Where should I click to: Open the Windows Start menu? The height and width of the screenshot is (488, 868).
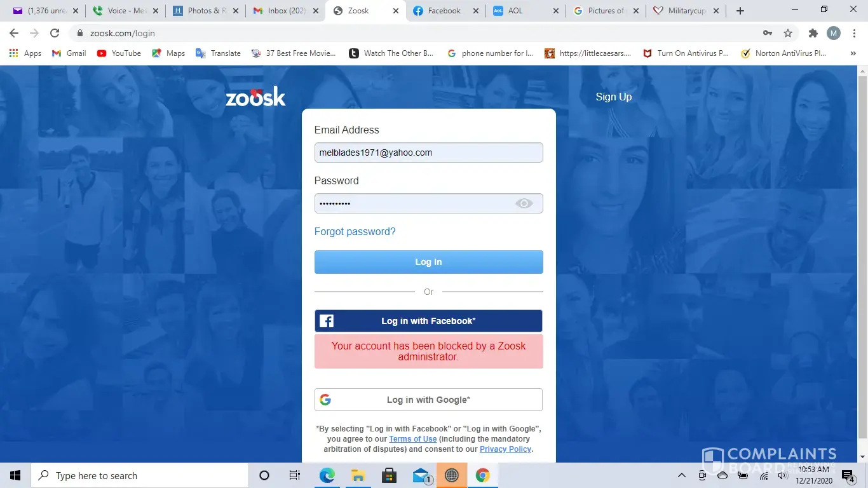[15, 475]
